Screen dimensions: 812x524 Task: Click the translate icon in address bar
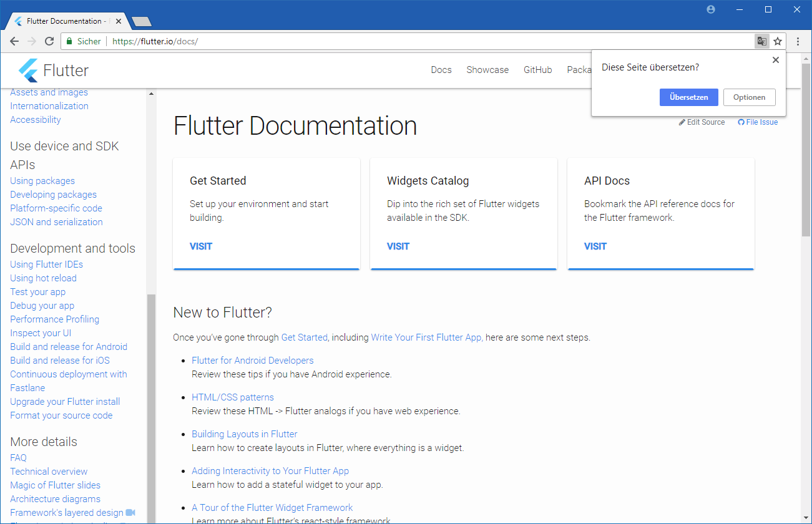click(x=761, y=41)
